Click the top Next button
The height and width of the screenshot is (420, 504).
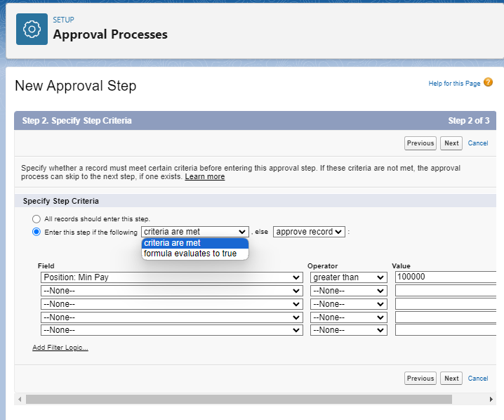451,143
